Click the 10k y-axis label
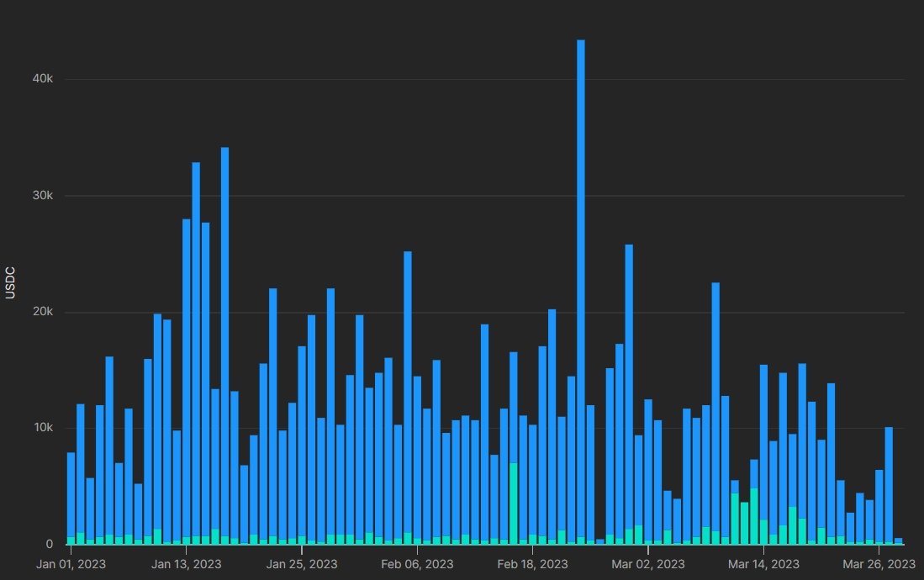924x580 pixels. click(43, 428)
